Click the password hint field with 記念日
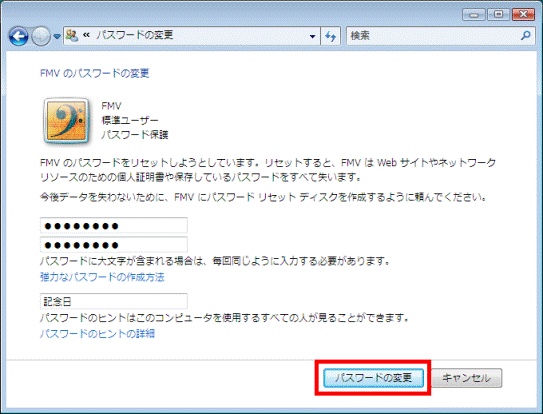This screenshot has width=543, height=414. (114, 301)
